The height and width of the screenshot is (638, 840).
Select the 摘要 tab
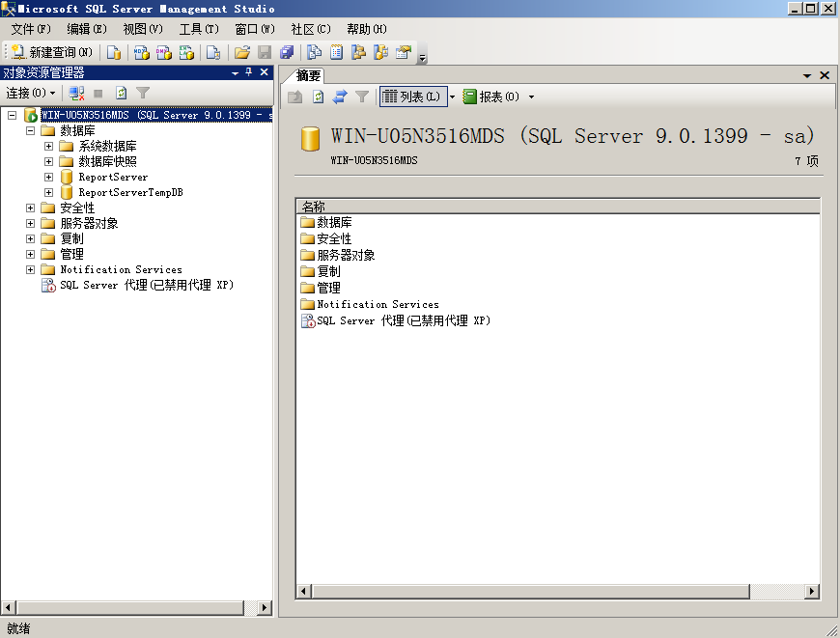click(308, 75)
